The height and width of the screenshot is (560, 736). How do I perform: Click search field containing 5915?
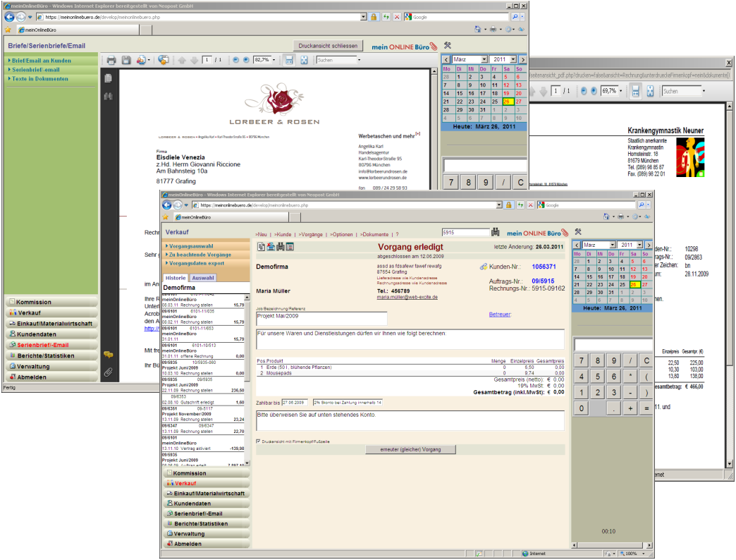click(x=465, y=232)
